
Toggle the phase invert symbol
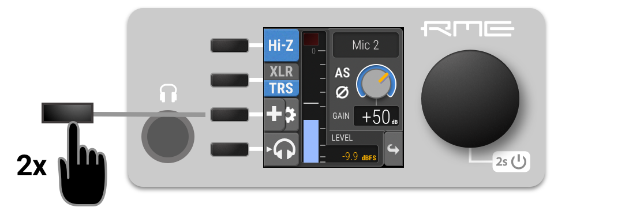click(x=342, y=92)
